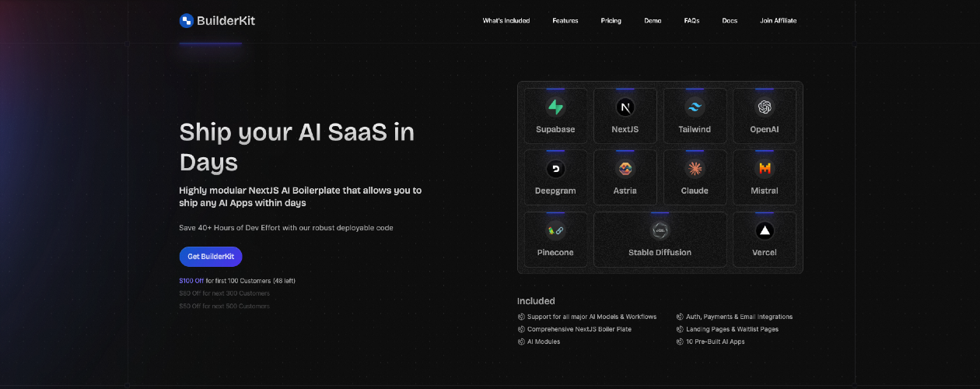Screen dimensions: 980x389
Task: Click the Vercel label
Action: 765,252
